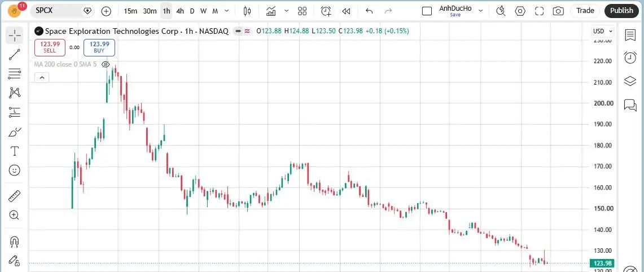Collapse the indicator legend with chevron
The width and height of the screenshot is (644, 272).
point(41,77)
